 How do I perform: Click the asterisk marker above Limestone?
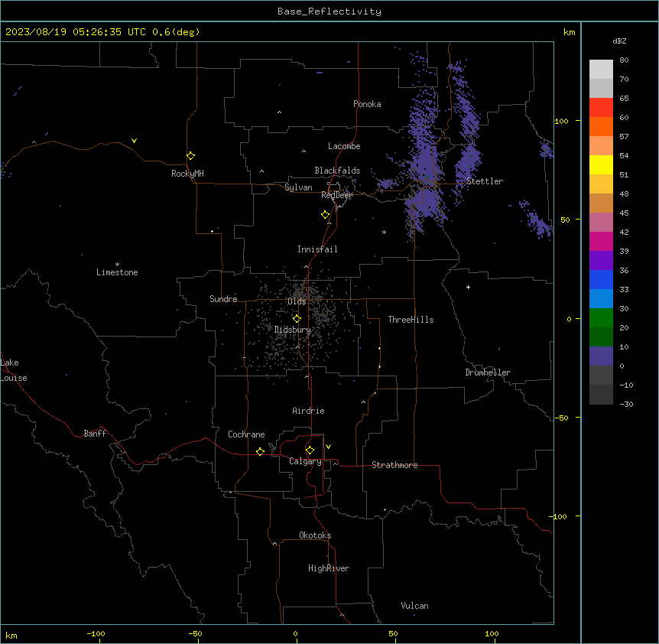click(117, 265)
